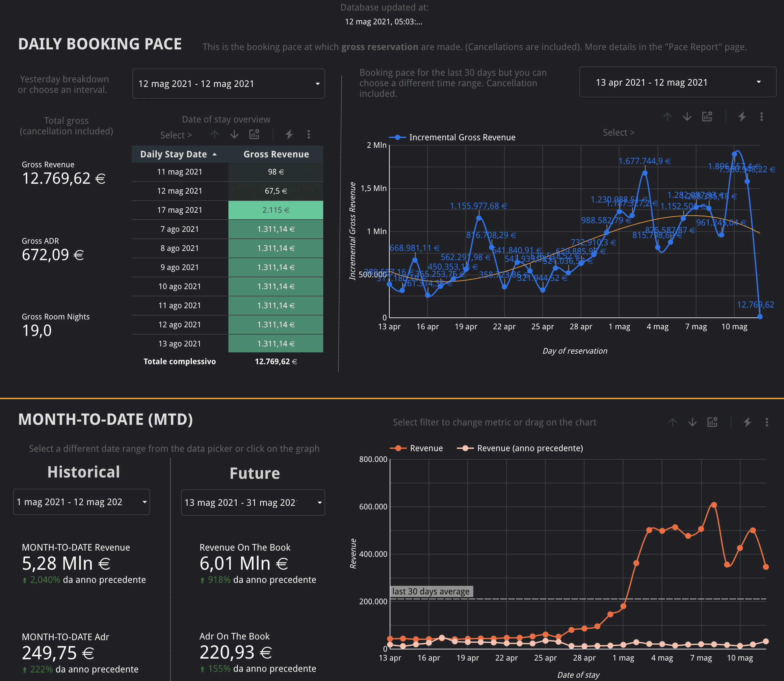Click lightning bolt icon above stay table
This screenshot has width=784, height=681.
pos(289,134)
